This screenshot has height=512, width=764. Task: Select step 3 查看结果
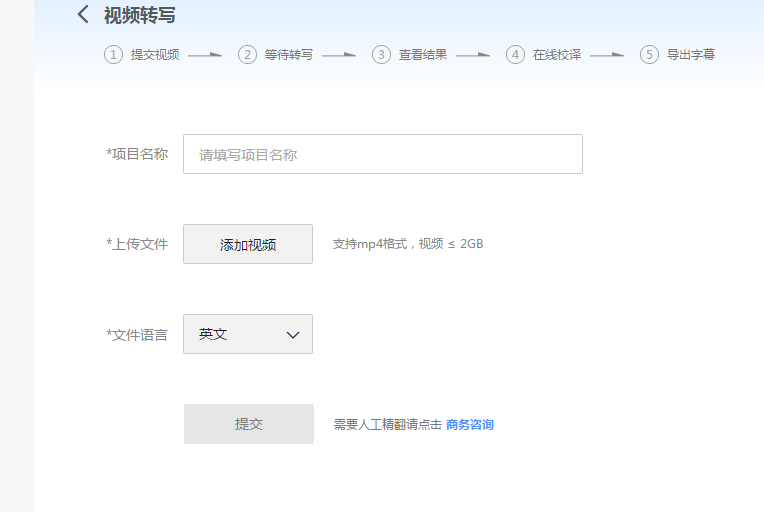[410, 55]
